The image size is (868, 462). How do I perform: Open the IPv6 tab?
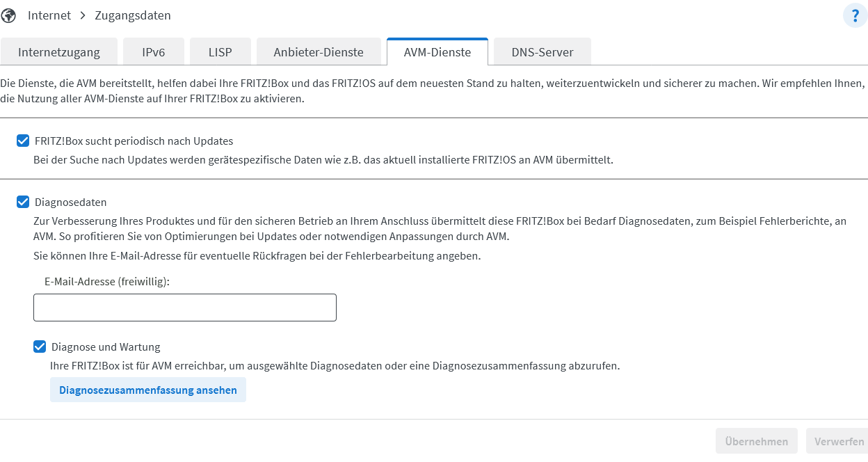[154, 52]
